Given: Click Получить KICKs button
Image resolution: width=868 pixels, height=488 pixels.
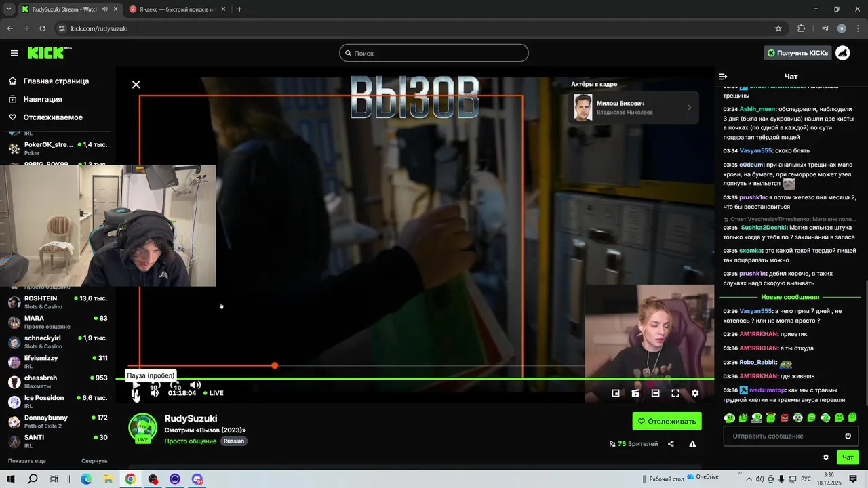Looking at the screenshot, I should click(x=797, y=53).
